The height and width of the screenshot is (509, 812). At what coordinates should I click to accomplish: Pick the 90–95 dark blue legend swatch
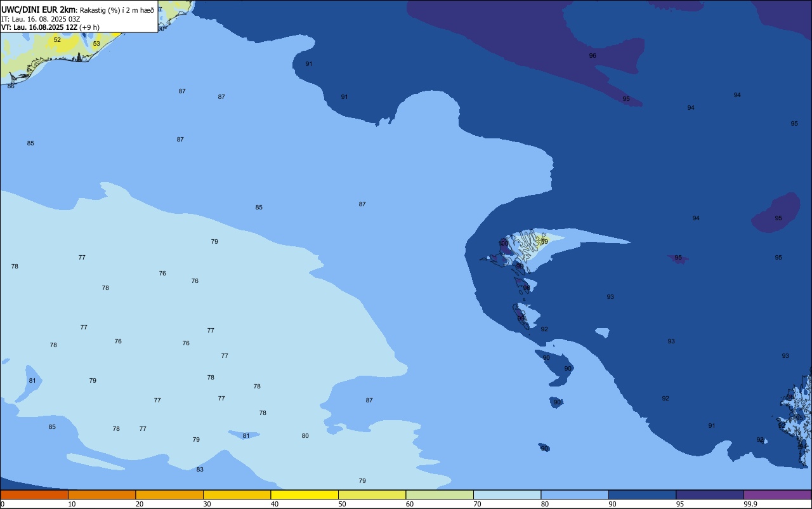[642, 494]
